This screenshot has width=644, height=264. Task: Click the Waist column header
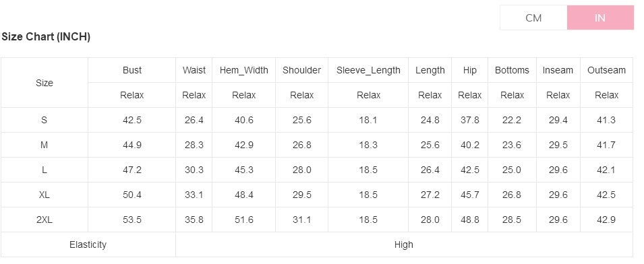[194, 70]
